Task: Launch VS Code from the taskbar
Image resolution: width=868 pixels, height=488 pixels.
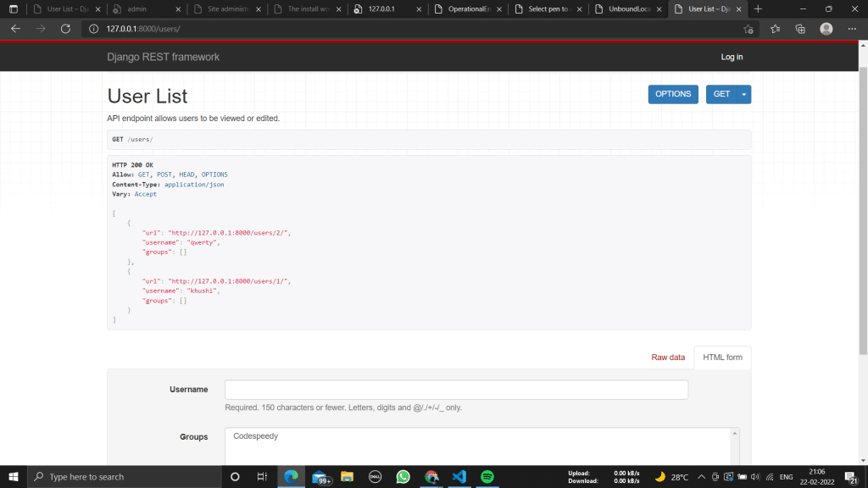Action: pyautogui.click(x=459, y=476)
